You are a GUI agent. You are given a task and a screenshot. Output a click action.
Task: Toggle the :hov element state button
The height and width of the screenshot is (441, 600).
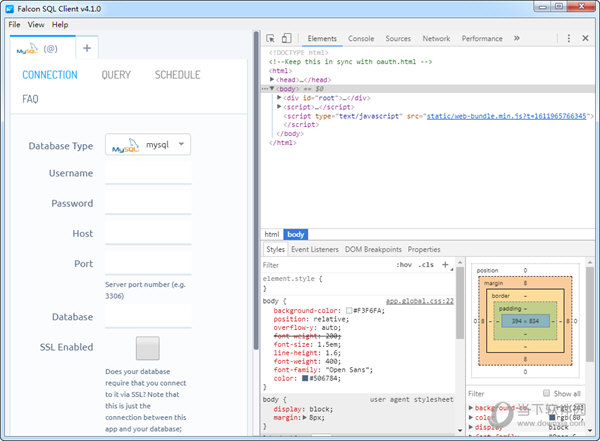404,265
